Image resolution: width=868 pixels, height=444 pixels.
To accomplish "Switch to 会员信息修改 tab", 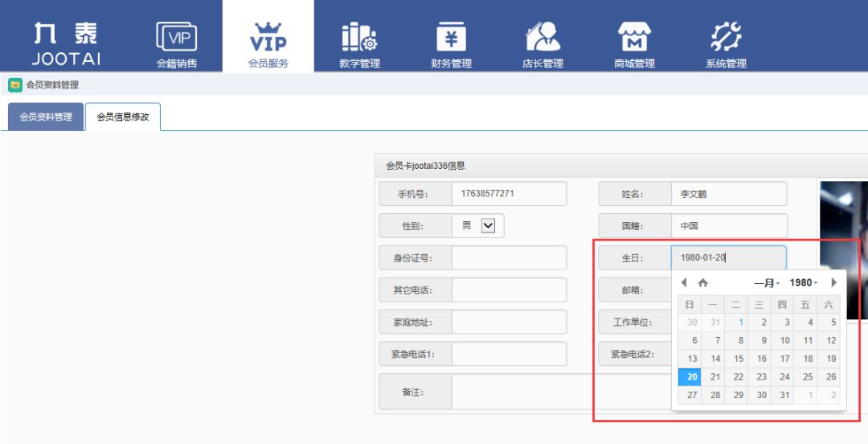I will pyautogui.click(x=123, y=117).
